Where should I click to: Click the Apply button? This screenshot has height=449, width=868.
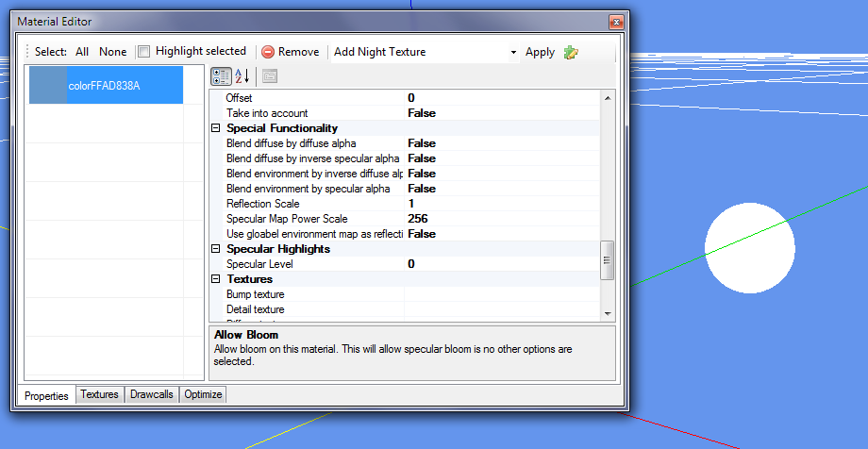point(541,52)
